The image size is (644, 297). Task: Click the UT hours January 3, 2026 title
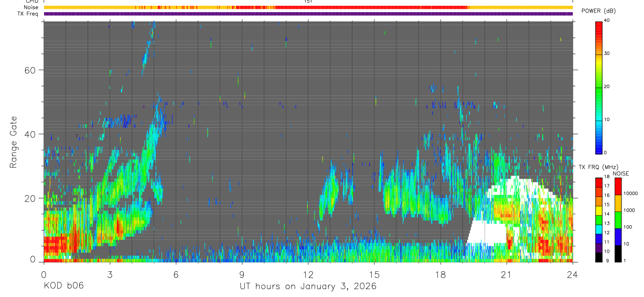[308, 286]
